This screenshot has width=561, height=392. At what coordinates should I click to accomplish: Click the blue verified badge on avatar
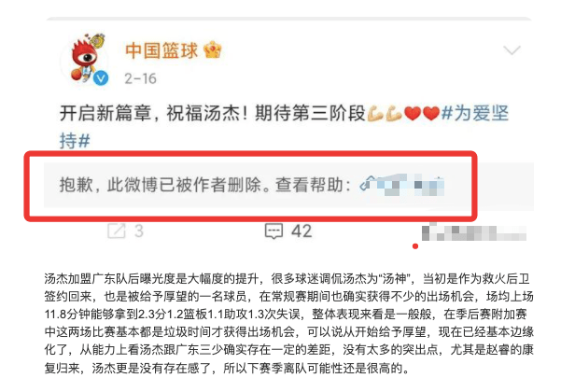coord(101,78)
